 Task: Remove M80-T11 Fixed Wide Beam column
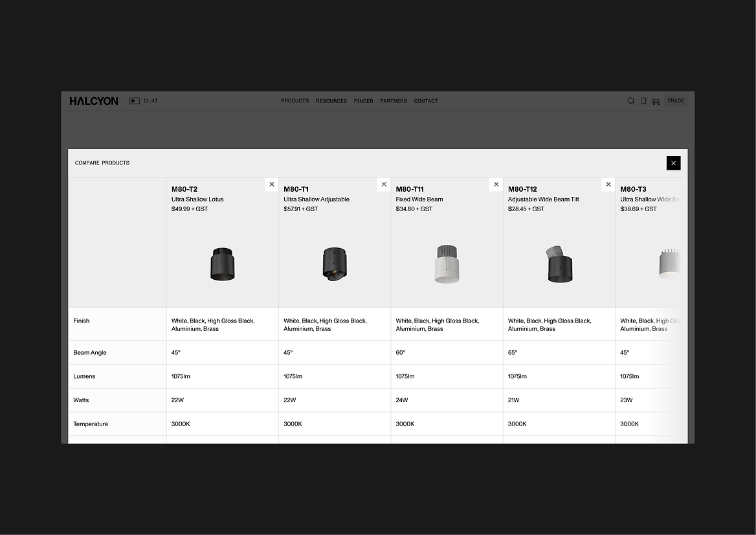[496, 185]
